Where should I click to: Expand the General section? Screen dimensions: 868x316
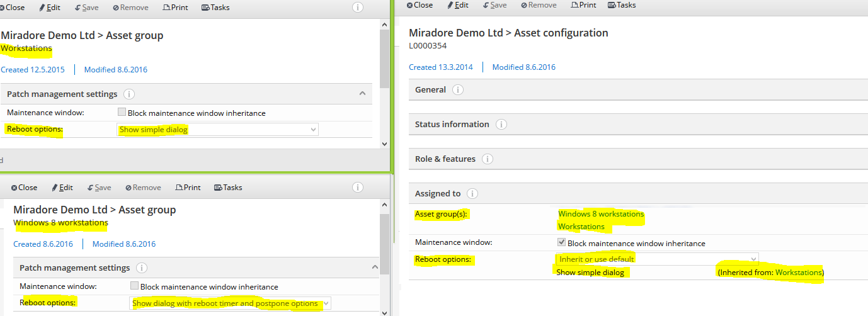[638, 90]
